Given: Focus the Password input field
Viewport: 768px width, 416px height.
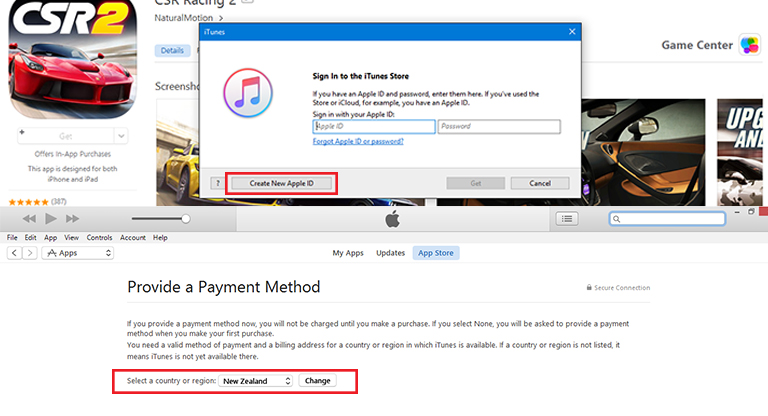Looking at the screenshot, I should click(x=499, y=126).
